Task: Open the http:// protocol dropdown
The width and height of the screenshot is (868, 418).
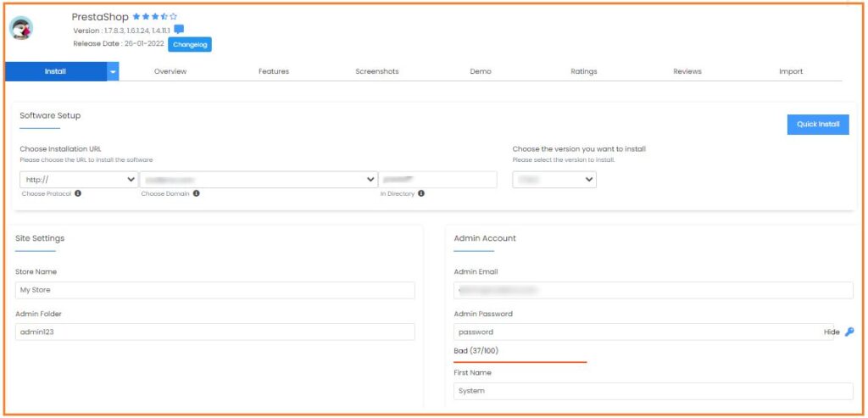Action: pos(79,180)
